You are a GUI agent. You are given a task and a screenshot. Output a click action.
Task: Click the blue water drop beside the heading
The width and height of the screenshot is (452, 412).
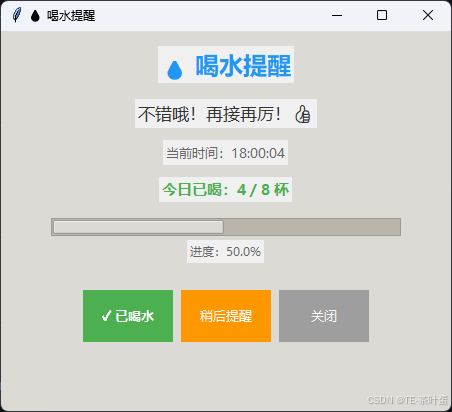coord(175,70)
